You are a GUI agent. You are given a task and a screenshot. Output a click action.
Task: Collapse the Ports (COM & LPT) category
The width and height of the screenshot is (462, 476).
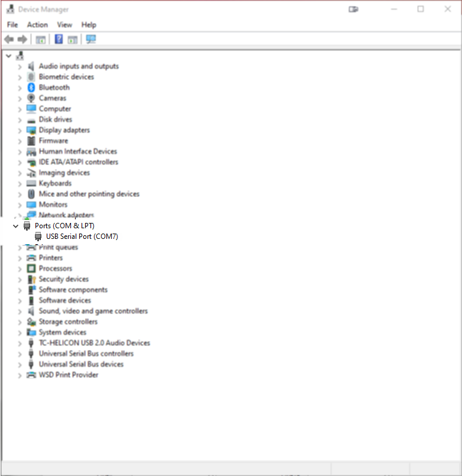coord(16,226)
